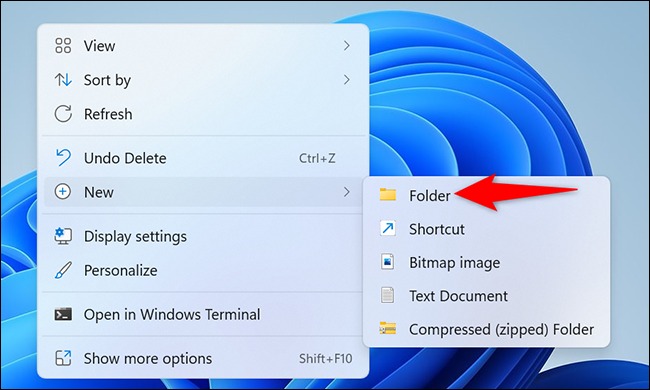Click the Display settings monitor icon
650x390 pixels.
[63, 236]
